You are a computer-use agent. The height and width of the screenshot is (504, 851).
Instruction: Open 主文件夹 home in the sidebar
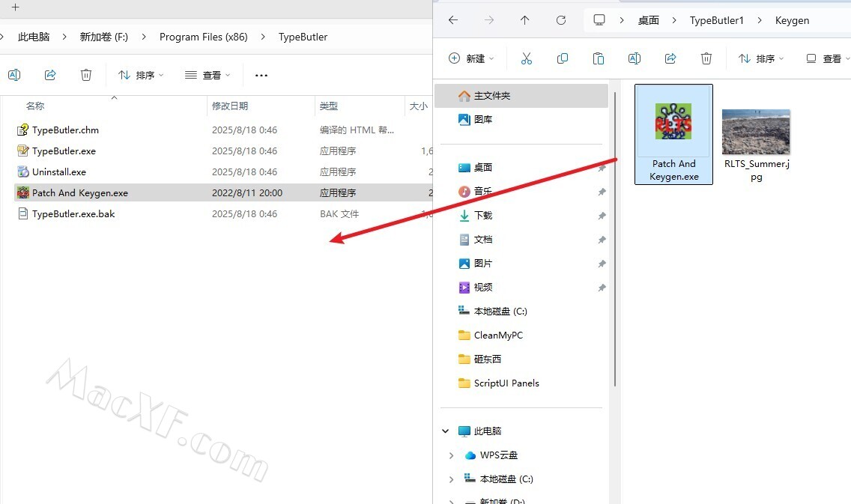coord(521,96)
